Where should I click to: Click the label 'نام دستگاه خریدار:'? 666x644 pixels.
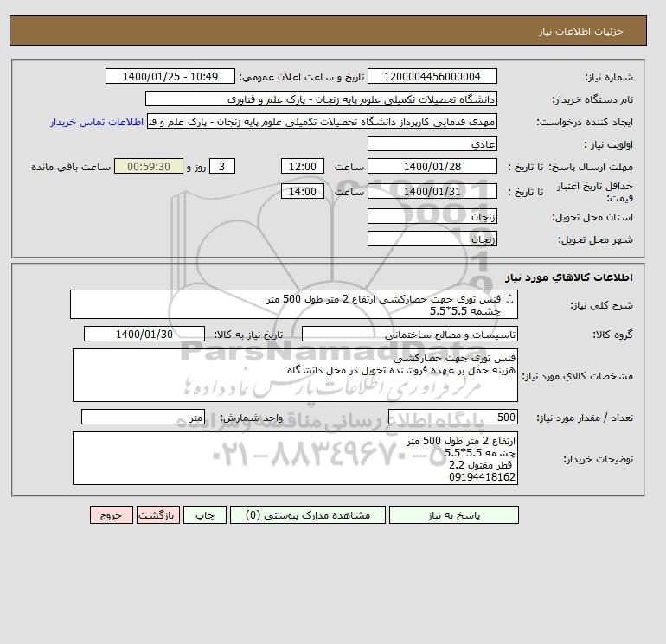tap(592, 99)
